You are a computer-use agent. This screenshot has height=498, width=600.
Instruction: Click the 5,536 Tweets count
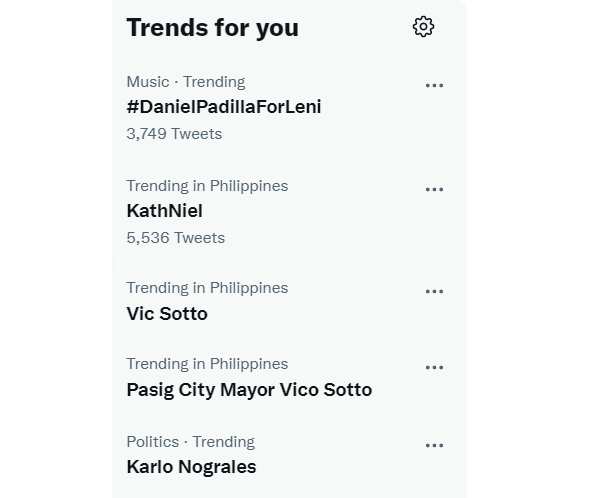click(x=176, y=238)
